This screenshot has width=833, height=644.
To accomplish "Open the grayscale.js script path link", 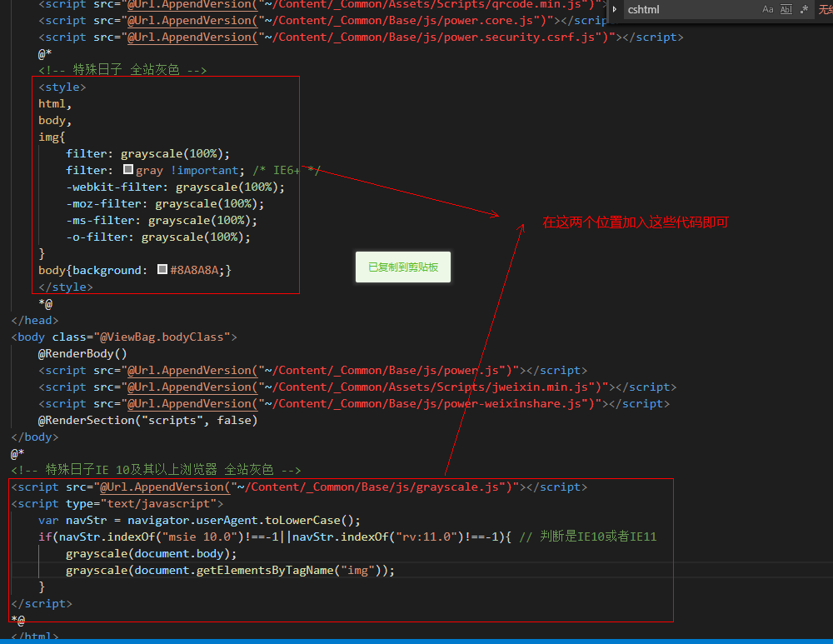I will (x=372, y=487).
